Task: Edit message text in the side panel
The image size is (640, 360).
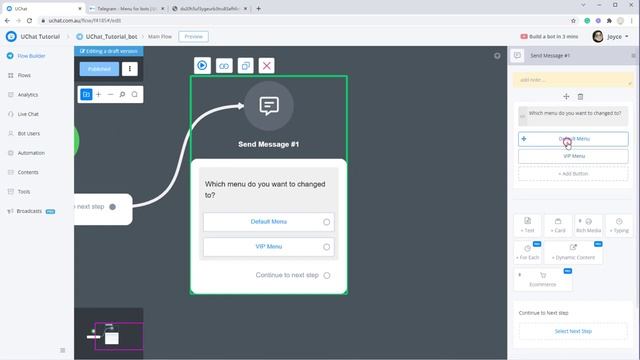Action: (573, 116)
